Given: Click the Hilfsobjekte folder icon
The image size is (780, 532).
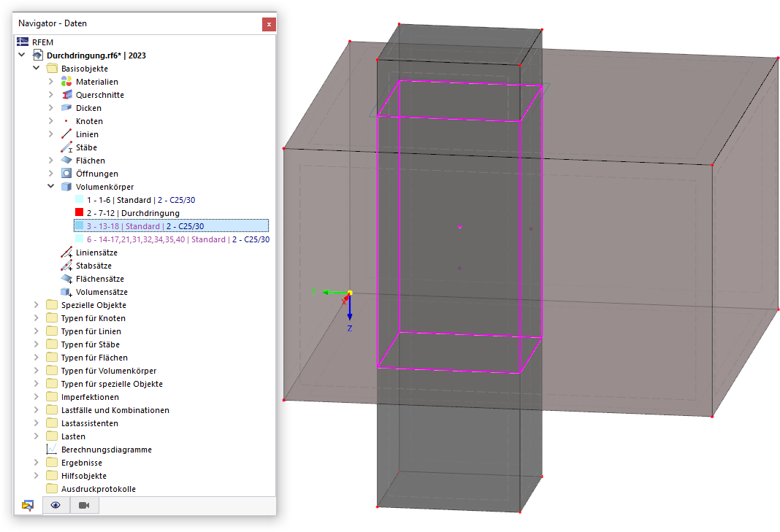Looking at the screenshot, I should [x=52, y=475].
